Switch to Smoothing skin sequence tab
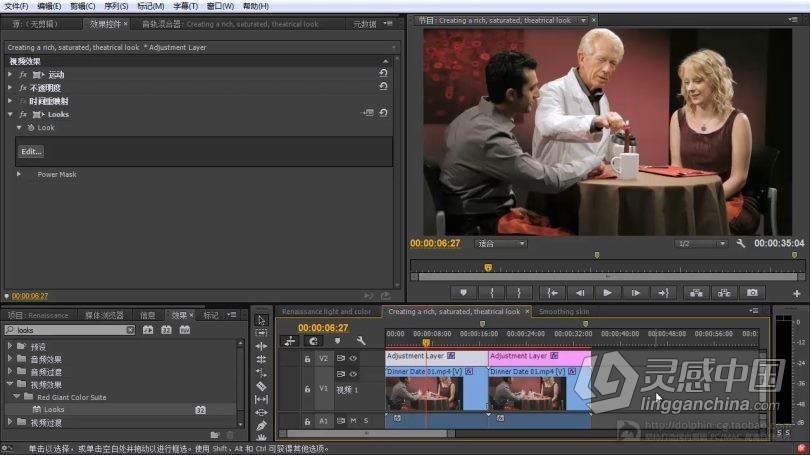810x455 pixels. (564, 311)
